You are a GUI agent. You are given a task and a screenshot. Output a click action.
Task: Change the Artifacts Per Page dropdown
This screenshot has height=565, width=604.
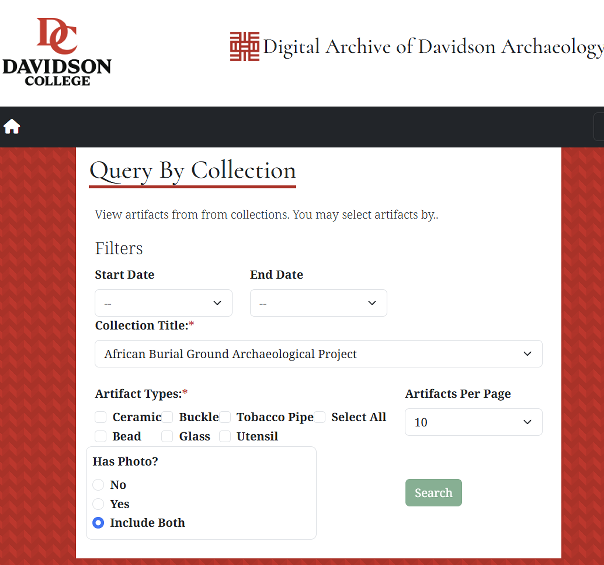click(x=473, y=422)
